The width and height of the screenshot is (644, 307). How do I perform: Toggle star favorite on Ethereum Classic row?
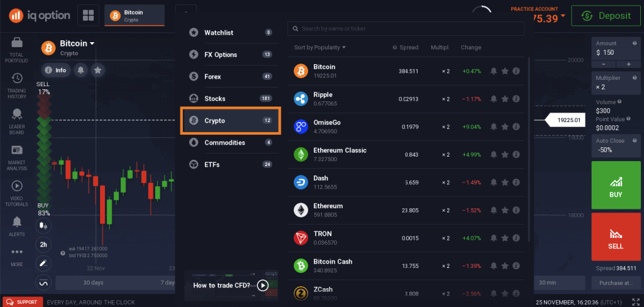pos(505,155)
